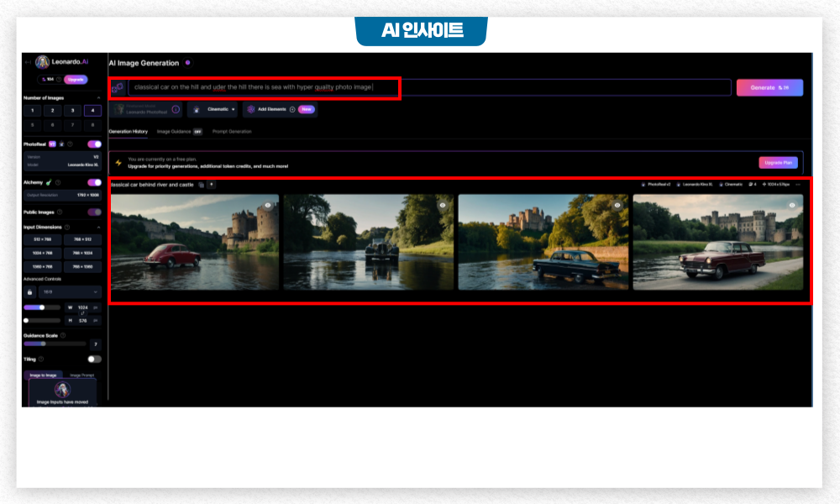This screenshot has height=504, width=840.
Task: Click the eye icon on blue car image
Action: (x=617, y=205)
